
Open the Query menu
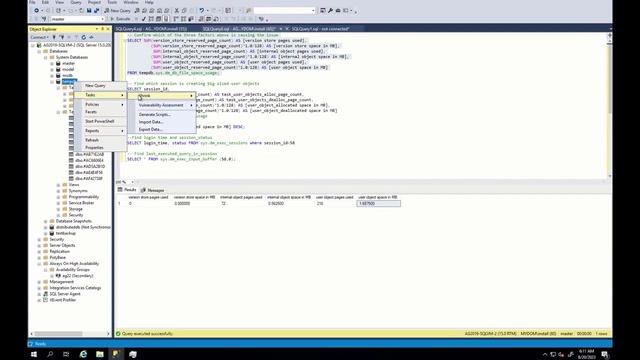[x=76, y=2]
